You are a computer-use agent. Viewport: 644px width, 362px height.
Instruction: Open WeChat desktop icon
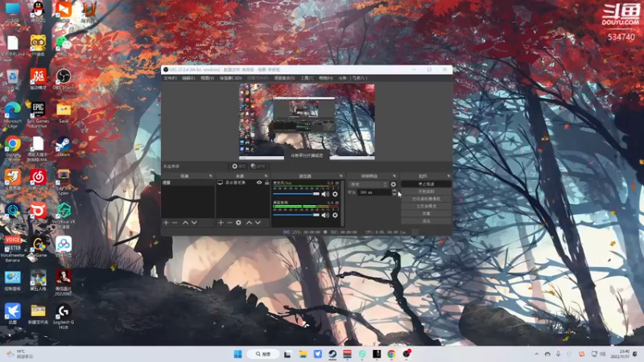(x=64, y=45)
